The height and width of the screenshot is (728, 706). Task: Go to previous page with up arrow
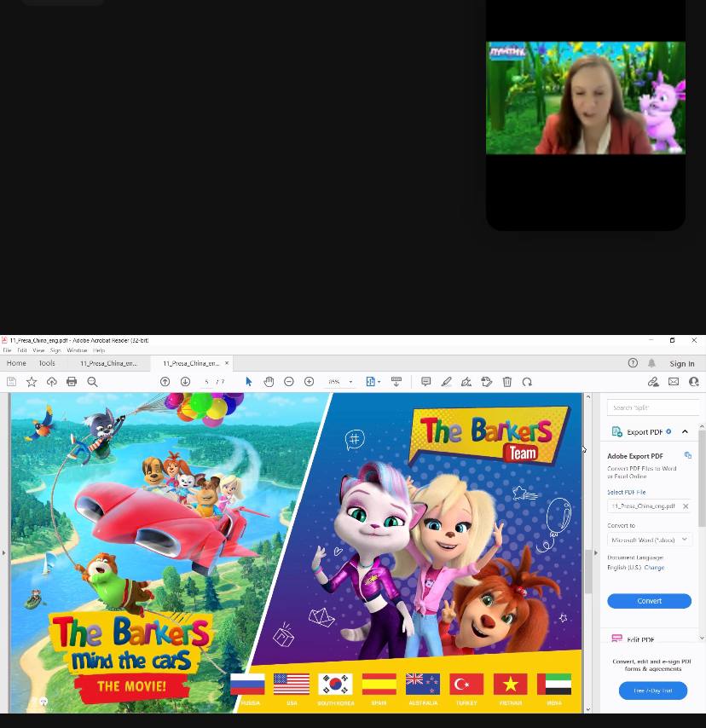[x=165, y=382]
